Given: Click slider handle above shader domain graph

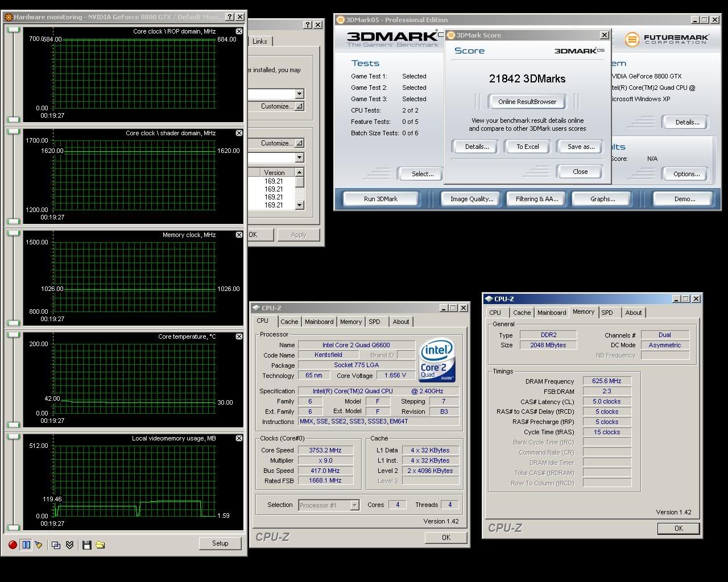Looking at the screenshot, I should click(14, 131).
